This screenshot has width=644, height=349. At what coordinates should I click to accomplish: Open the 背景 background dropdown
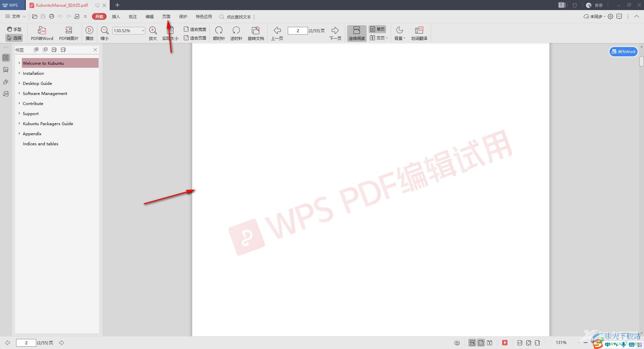pyautogui.click(x=399, y=34)
